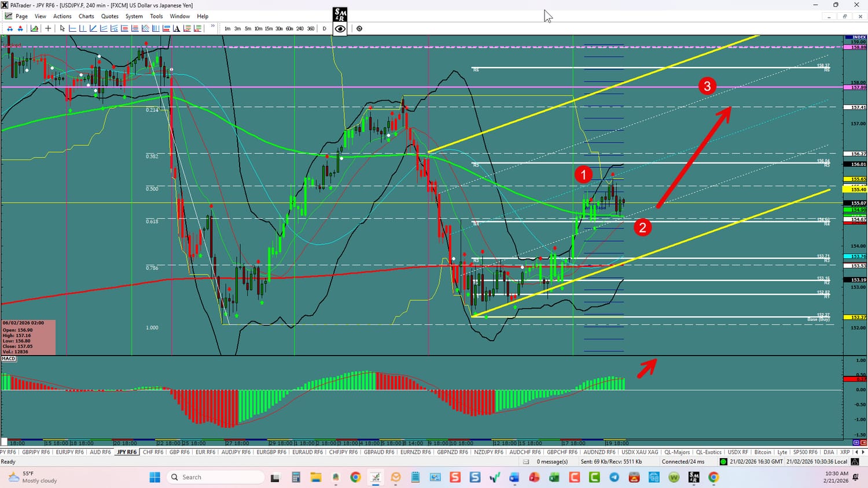This screenshot has width=868, height=488.
Task: Switch to the 60m timeframe
Action: tap(289, 28)
